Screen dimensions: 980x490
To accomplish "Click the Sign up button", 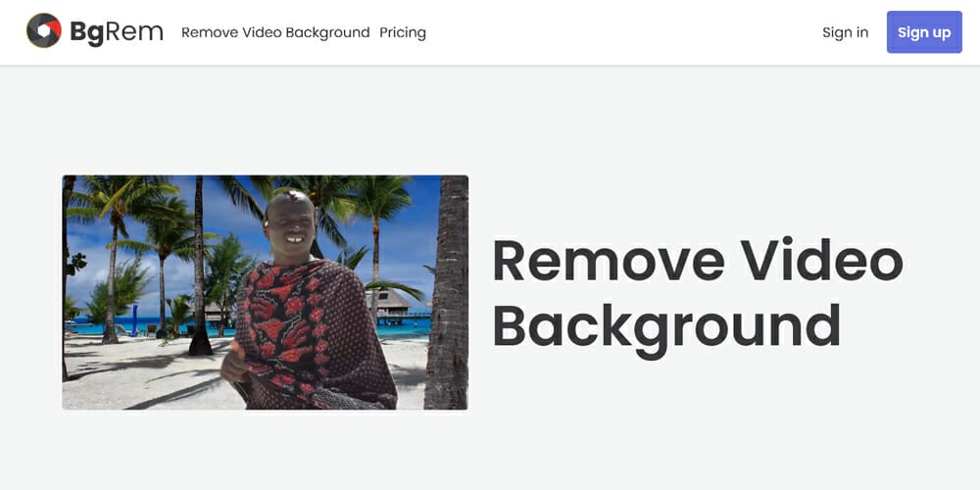I will 924,32.
